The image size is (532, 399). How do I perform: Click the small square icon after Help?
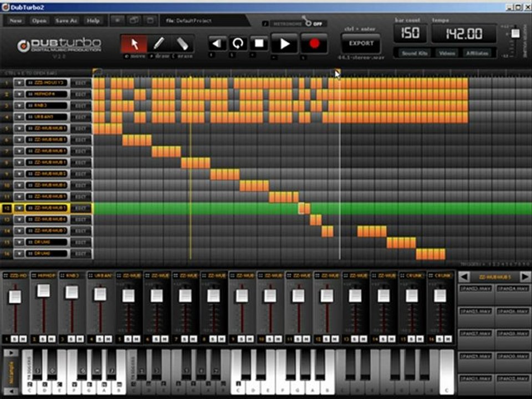click(x=117, y=21)
